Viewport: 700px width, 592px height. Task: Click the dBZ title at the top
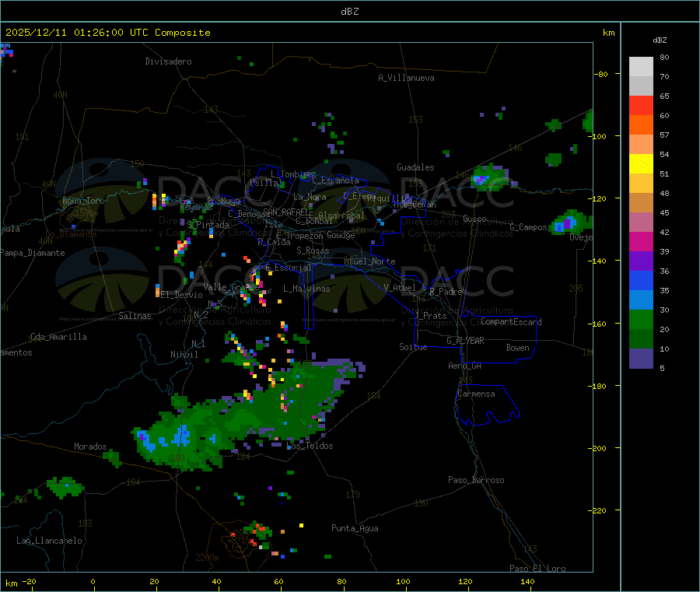[349, 12]
